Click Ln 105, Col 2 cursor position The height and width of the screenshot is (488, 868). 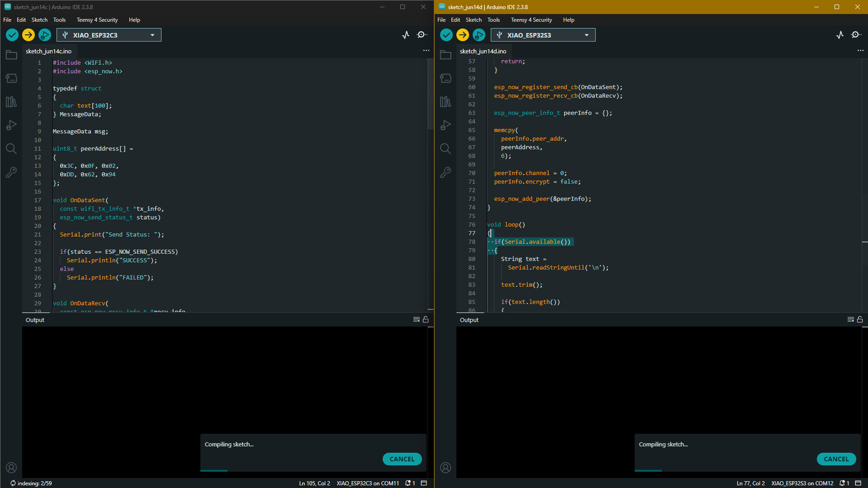[314, 483]
